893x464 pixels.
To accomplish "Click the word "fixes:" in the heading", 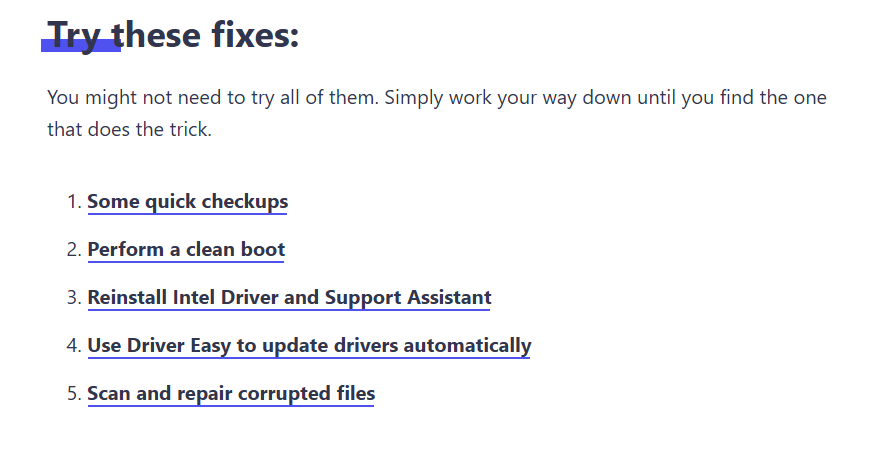I will (x=254, y=36).
